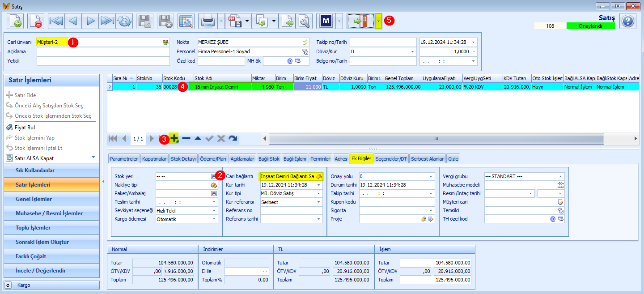Open the Sevkiyat seçeneği dropdown
The height and width of the screenshot is (294, 644).
214,211
